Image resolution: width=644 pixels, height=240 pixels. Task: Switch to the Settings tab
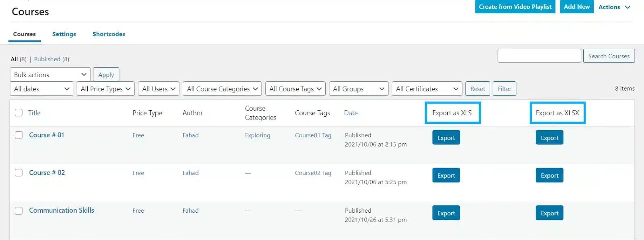pyautogui.click(x=64, y=34)
